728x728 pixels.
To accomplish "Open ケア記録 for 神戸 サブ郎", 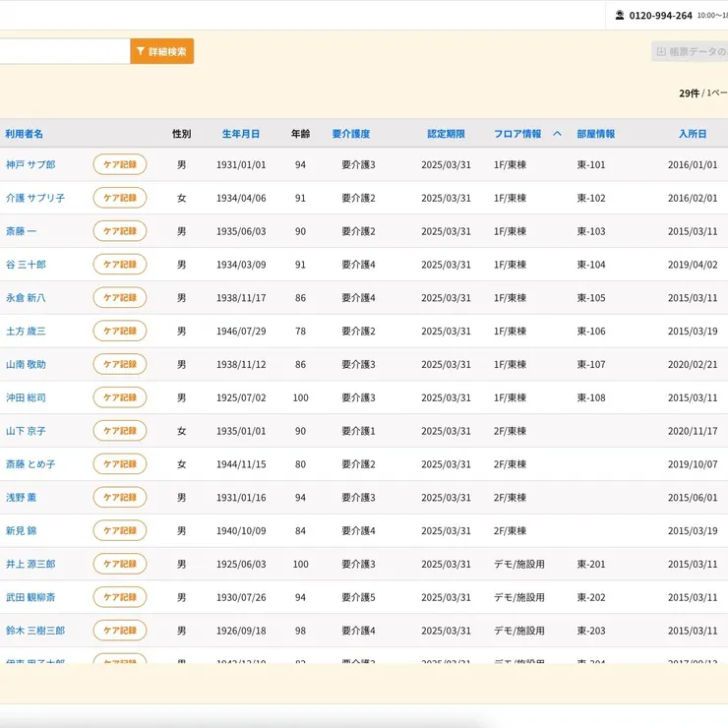I will point(120,164).
